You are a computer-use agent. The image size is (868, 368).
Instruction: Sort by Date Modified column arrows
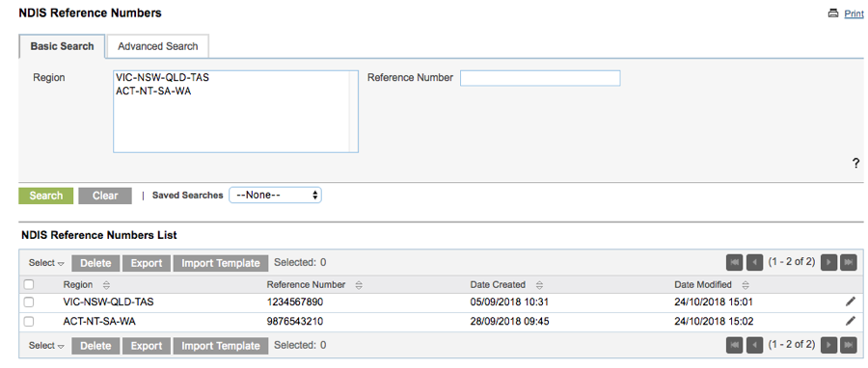(746, 285)
